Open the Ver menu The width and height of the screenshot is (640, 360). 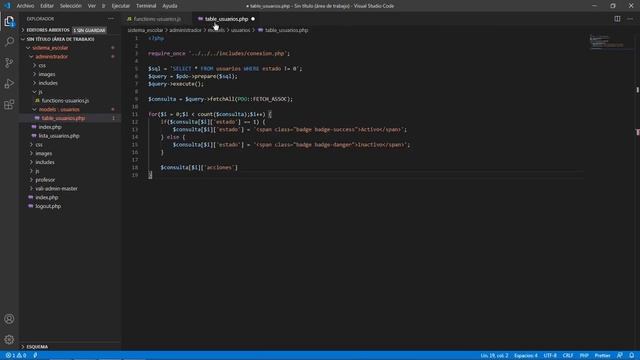92,6
